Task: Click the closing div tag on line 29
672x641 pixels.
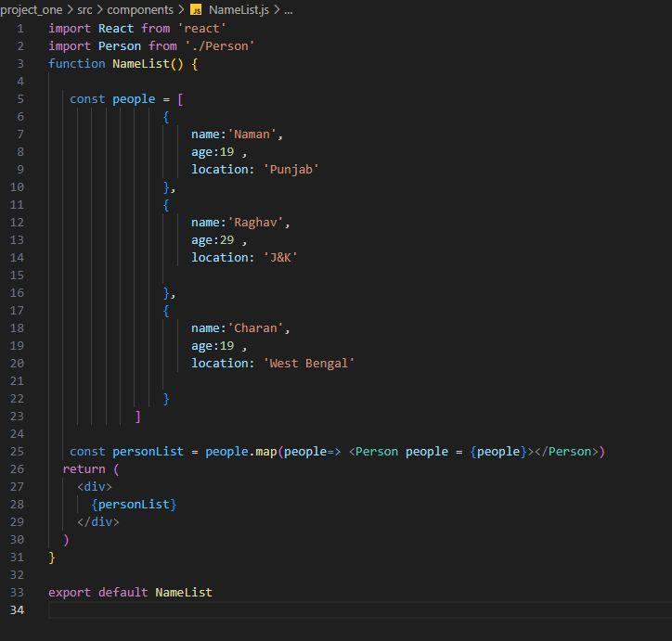Action: coord(98,522)
